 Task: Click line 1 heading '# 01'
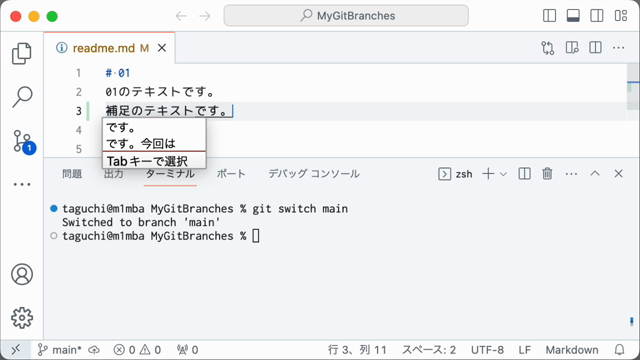tap(118, 73)
